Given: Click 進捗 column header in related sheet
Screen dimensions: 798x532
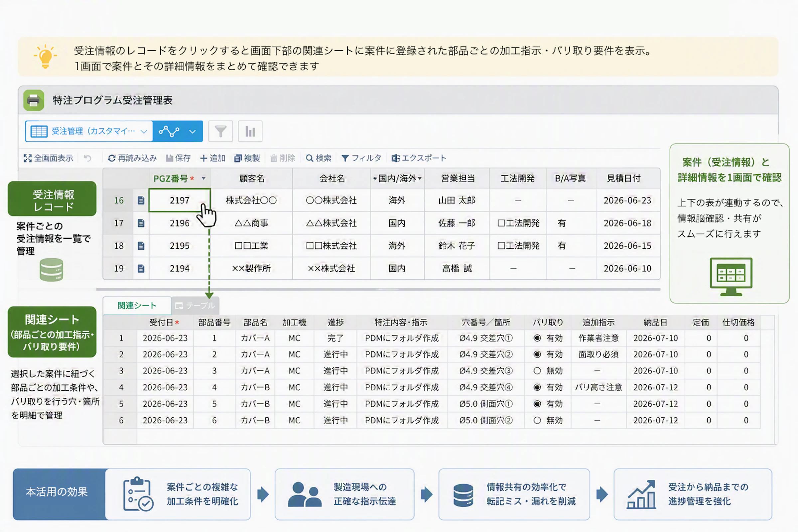Looking at the screenshot, I should pyautogui.click(x=335, y=323).
